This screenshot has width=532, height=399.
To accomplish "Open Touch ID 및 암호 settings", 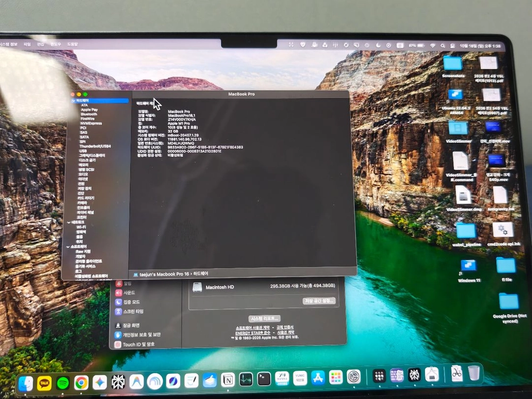I will click(x=135, y=344).
